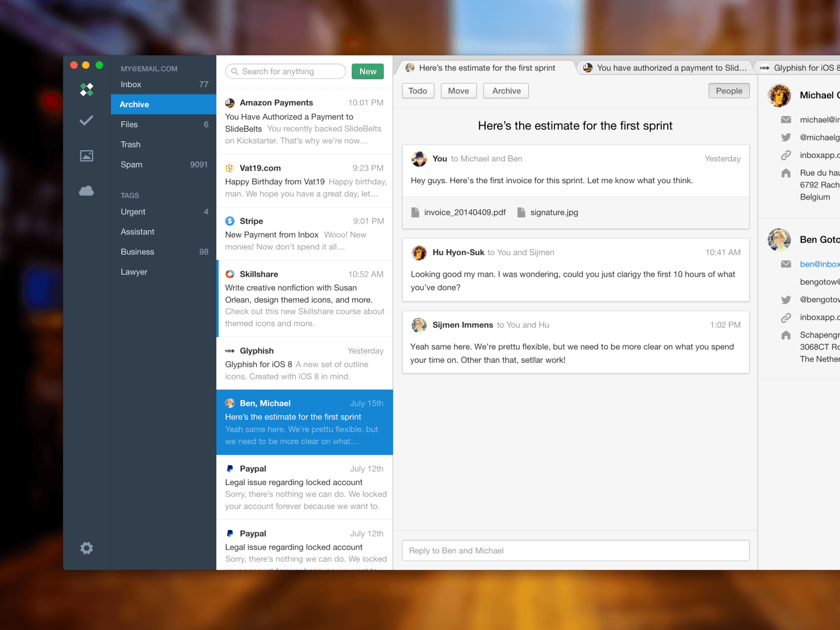Image resolution: width=840 pixels, height=630 pixels.
Task: Open the Skillshare email in the list
Action: (304, 298)
